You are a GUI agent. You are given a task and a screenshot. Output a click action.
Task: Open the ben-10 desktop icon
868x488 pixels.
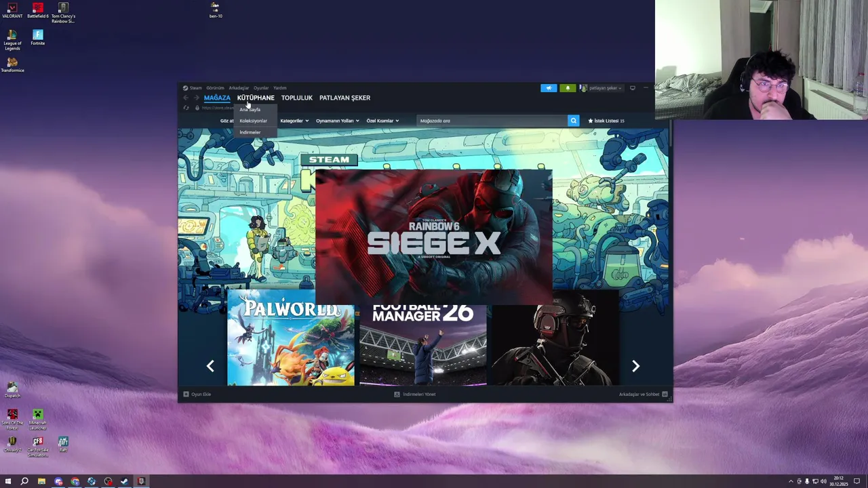(215, 9)
